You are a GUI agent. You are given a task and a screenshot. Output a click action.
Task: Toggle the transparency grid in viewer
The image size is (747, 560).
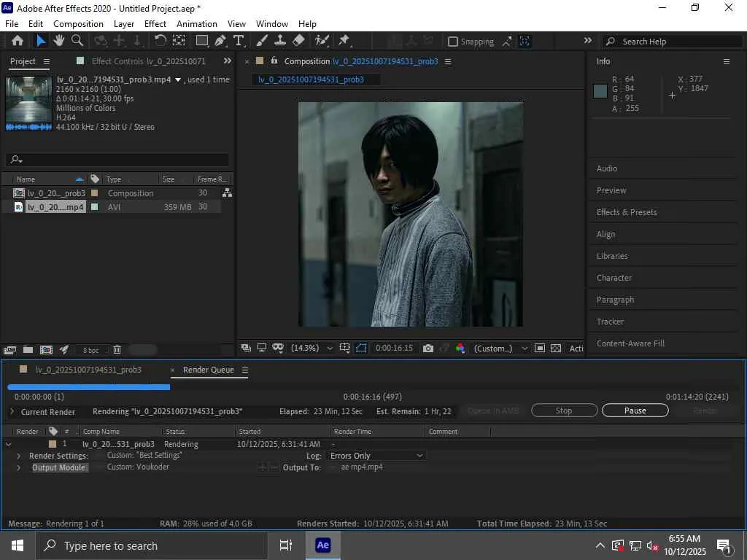556,349
